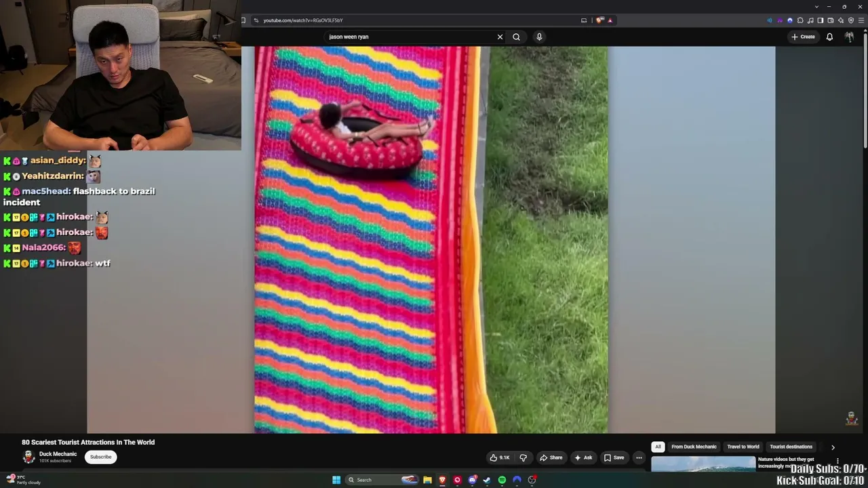
Task: Open Steam from the taskbar
Action: click(487, 480)
